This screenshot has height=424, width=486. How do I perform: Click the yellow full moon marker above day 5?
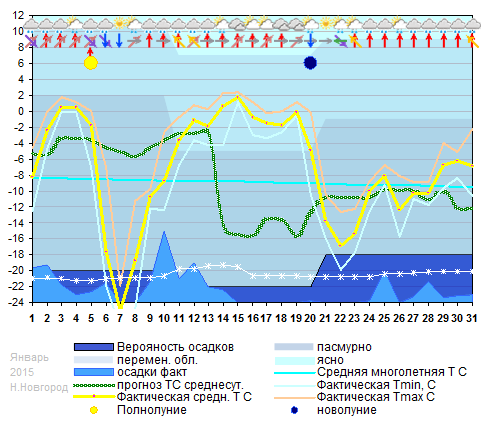[91, 63]
